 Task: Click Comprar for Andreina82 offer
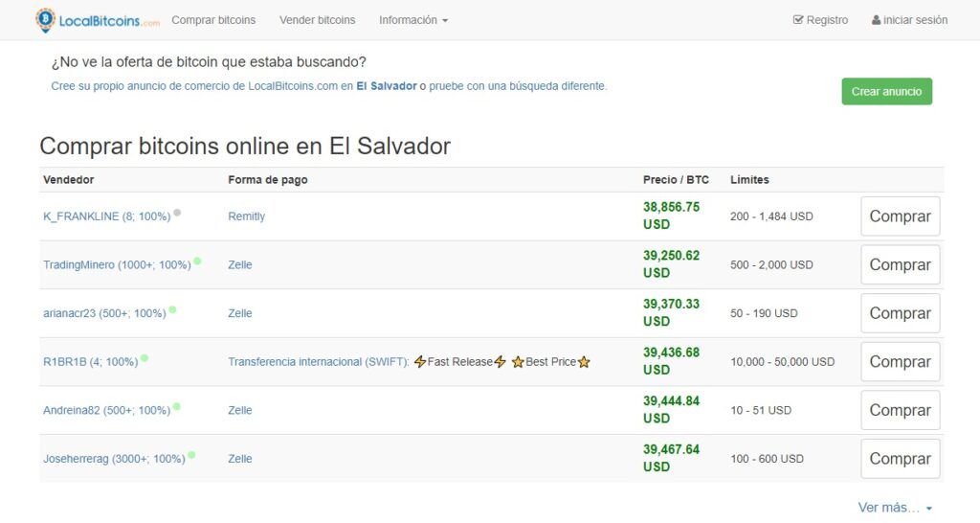(x=900, y=410)
